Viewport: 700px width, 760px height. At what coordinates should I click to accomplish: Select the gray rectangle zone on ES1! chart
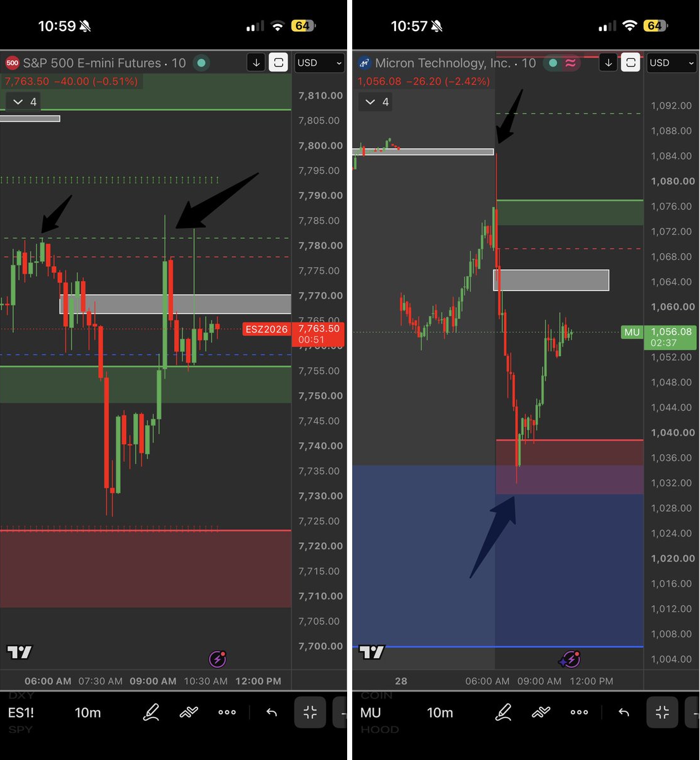pos(175,304)
